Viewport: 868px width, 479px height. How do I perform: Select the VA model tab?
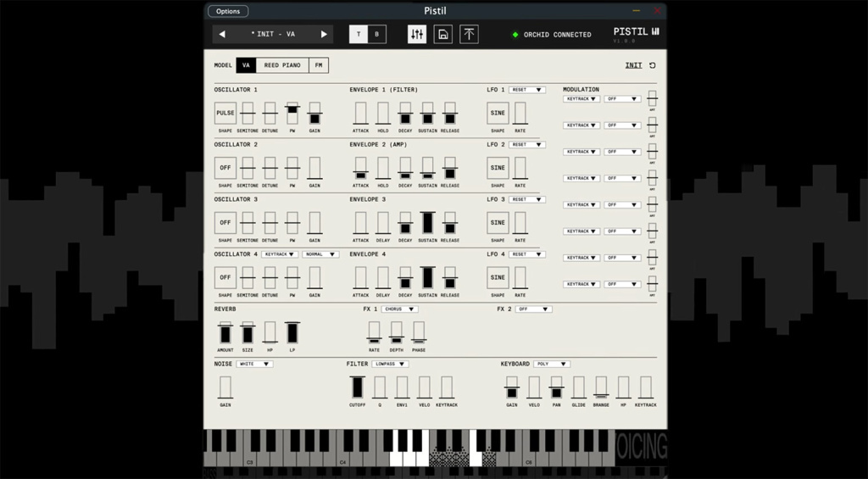[246, 65]
